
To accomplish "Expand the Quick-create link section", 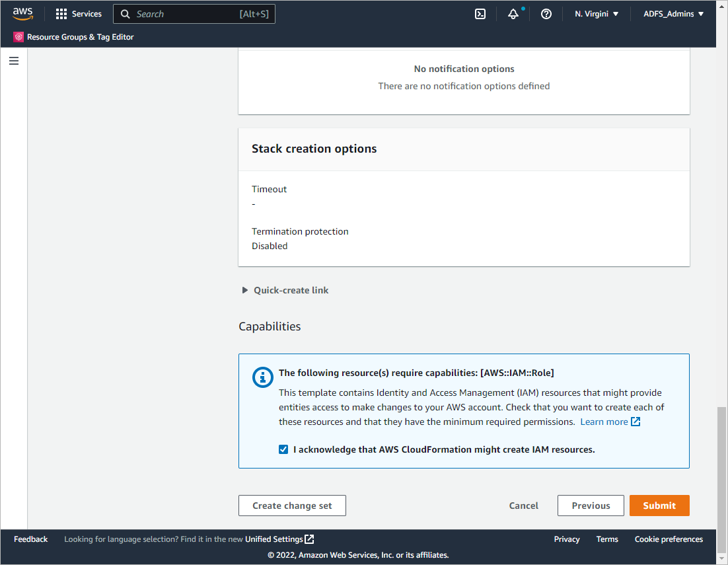I will 245,290.
